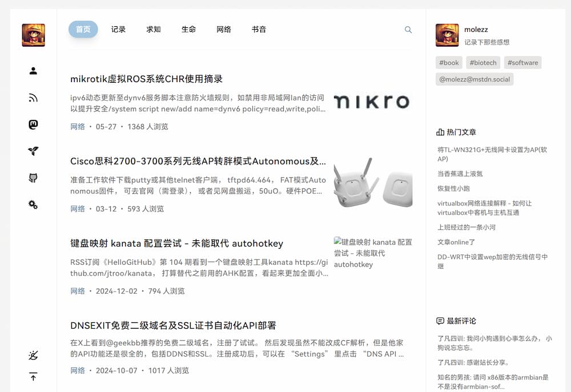
Task: Click the user profile icon in sidebar
Action: (x=33, y=71)
